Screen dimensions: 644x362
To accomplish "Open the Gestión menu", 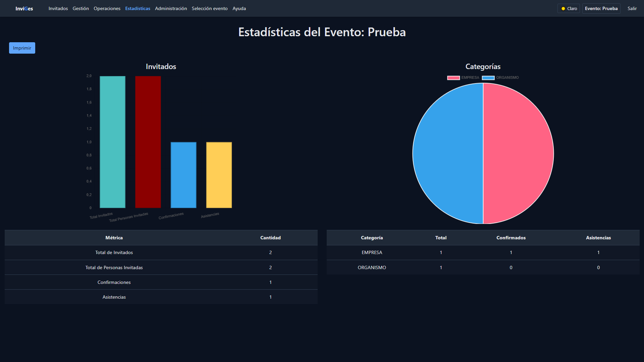I will click(x=80, y=8).
